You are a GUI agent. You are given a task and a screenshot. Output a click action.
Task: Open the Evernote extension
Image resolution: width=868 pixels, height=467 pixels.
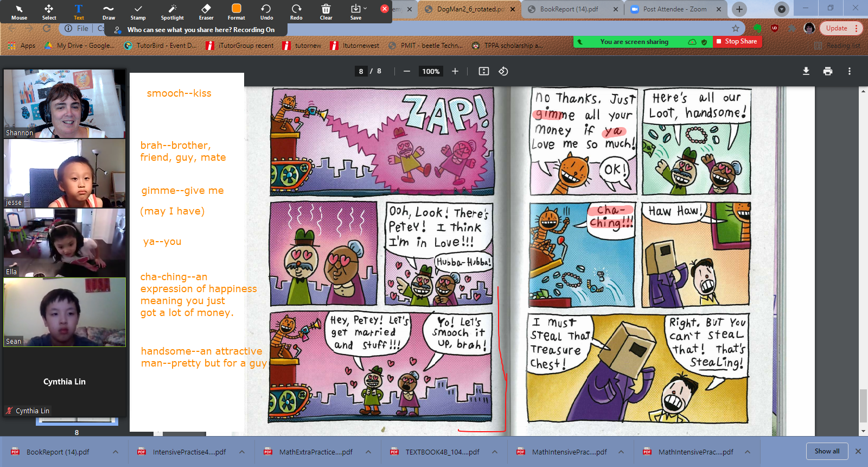coord(757,28)
